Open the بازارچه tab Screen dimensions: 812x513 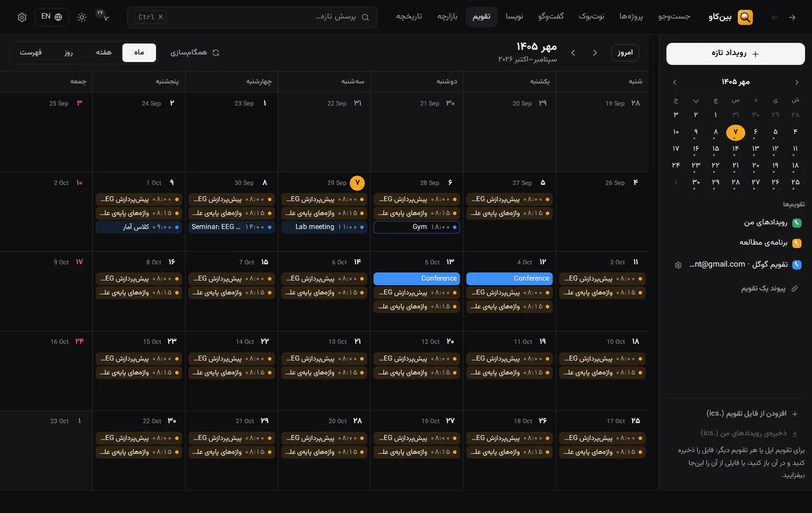(447, 16)
